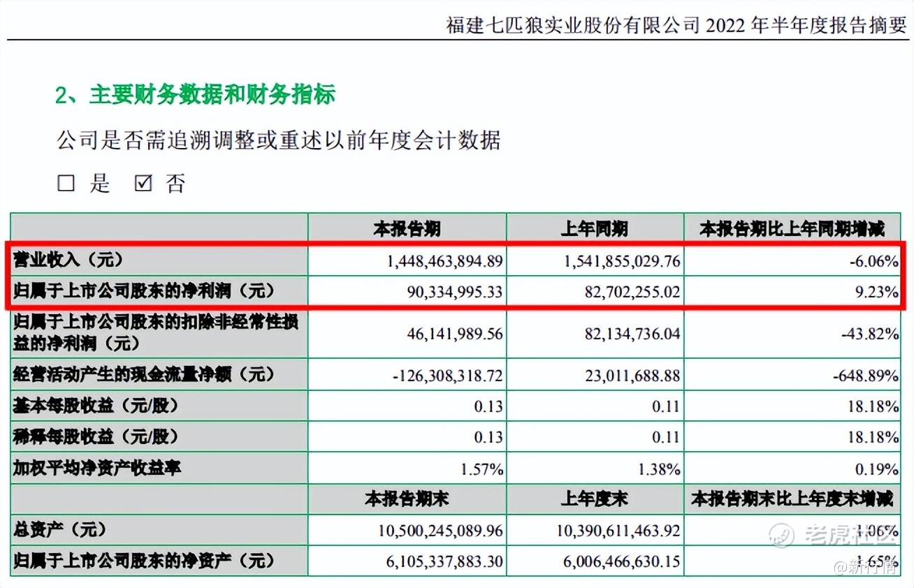Click the cash flow change -648.89%

[x=865, y=376]
